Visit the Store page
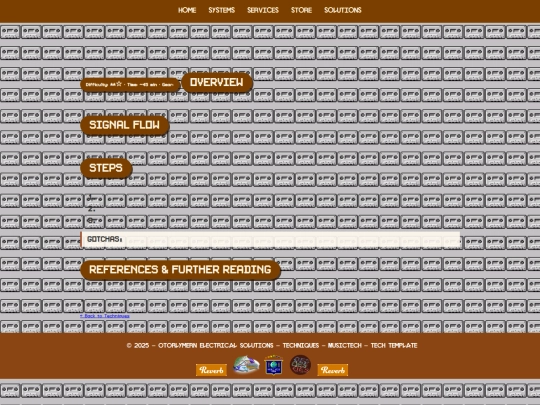 [301, 10]
